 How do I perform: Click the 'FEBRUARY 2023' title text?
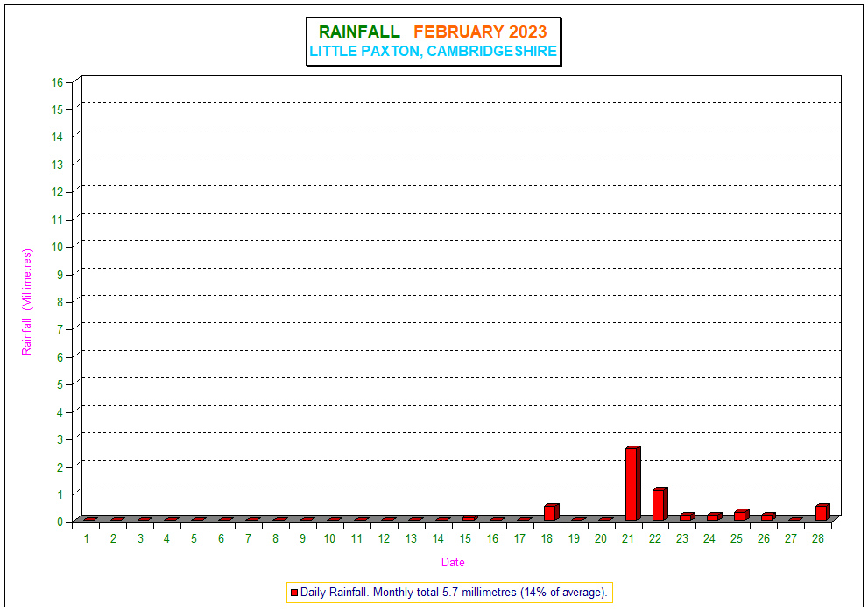pyautogui.click(x=480, y=32)
